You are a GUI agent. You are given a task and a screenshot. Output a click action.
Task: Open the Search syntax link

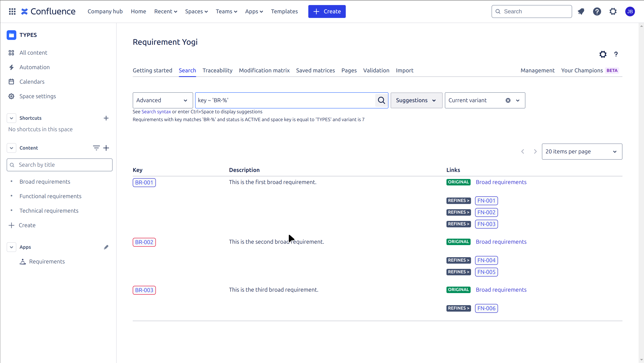pos(156,112)
